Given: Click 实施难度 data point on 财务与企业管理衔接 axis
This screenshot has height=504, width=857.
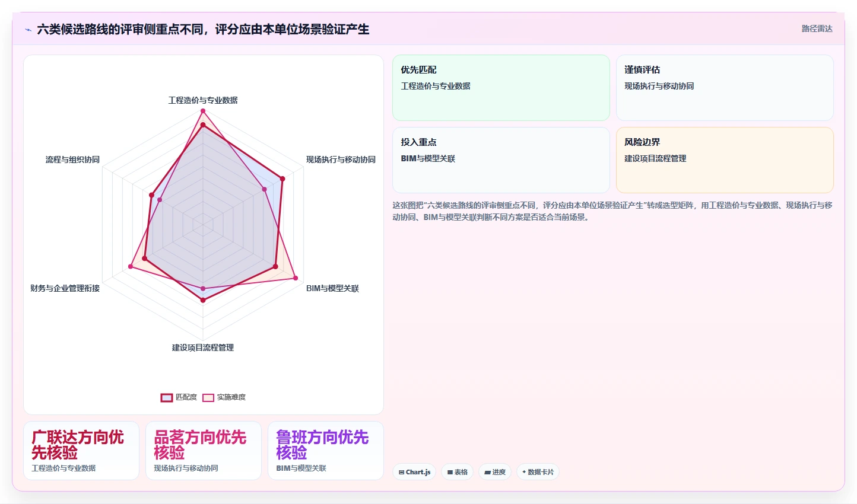Looking at the screenshot, I should 131,267.
